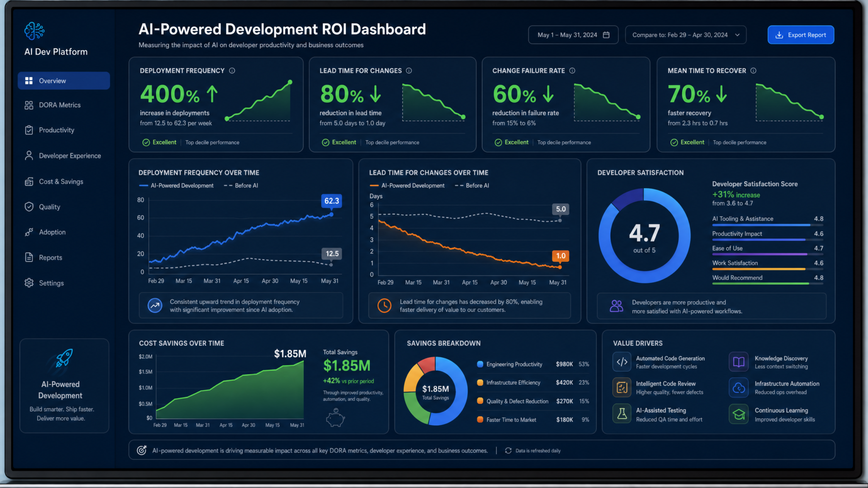Screen dimensions: 868x488
Task: Toggle AI-Powered Development legend in lead time chart
Action: tap(407, 186)
